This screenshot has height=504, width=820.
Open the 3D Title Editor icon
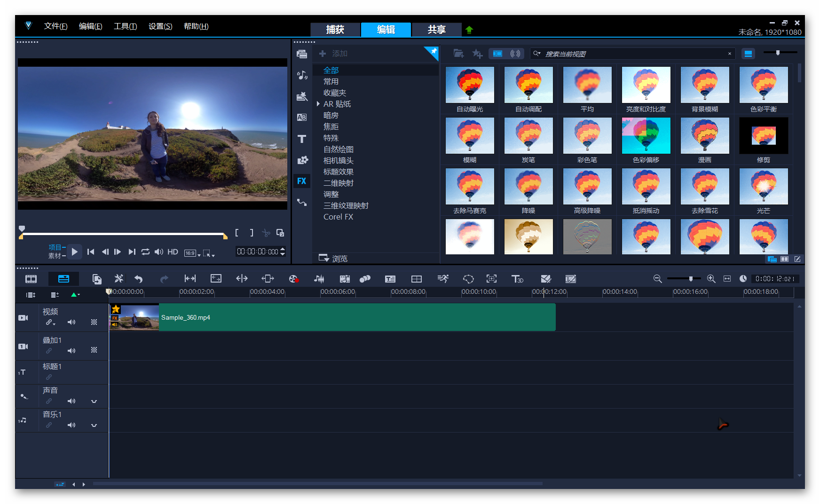517,279
